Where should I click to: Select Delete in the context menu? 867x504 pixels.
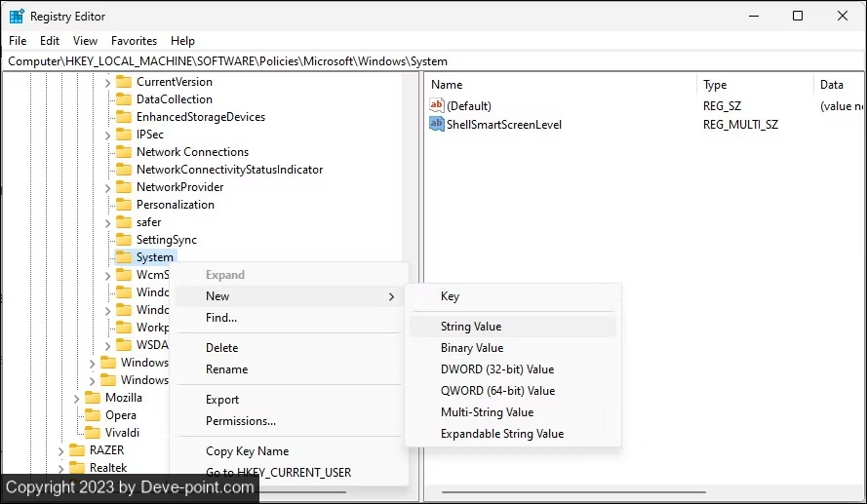[289, 348]
